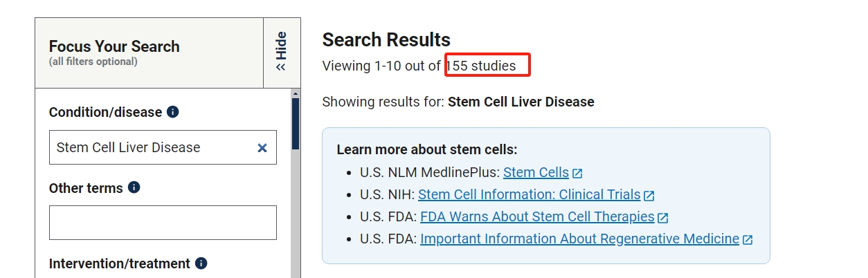This screenshot has height=278, width=868.
Task: Clear the Stem Cell Liver Disease entry
Action: [262, 147]
